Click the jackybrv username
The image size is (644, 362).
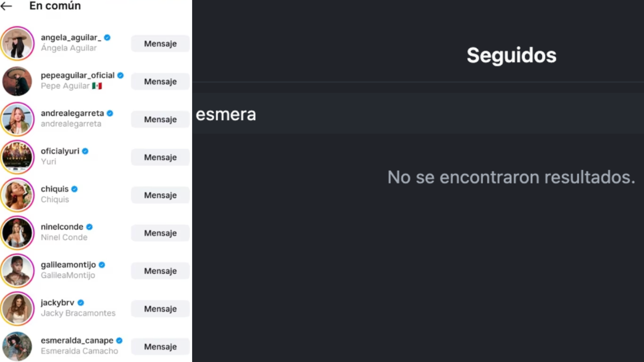pyautogui.click(x=57, y=303)
